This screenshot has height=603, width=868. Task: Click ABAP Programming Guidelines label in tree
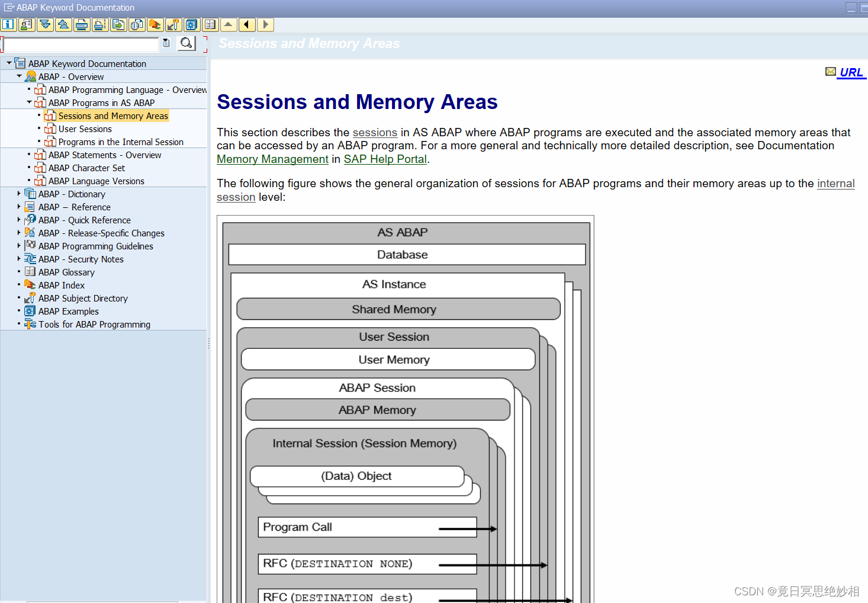click(96, 246)
